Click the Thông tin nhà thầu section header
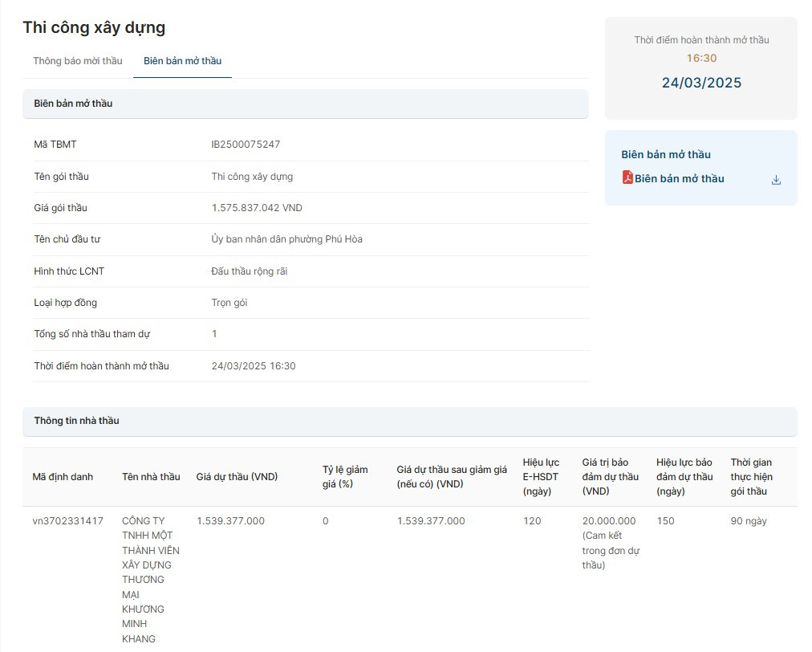812x652 pixels. (76, 421)
